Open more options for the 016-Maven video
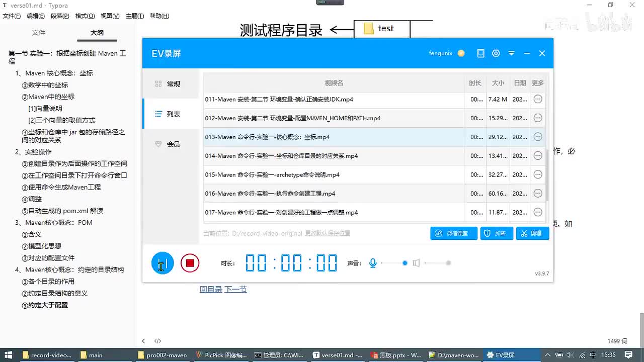Screen dimensions: 644x362 [x=538, y=194]
